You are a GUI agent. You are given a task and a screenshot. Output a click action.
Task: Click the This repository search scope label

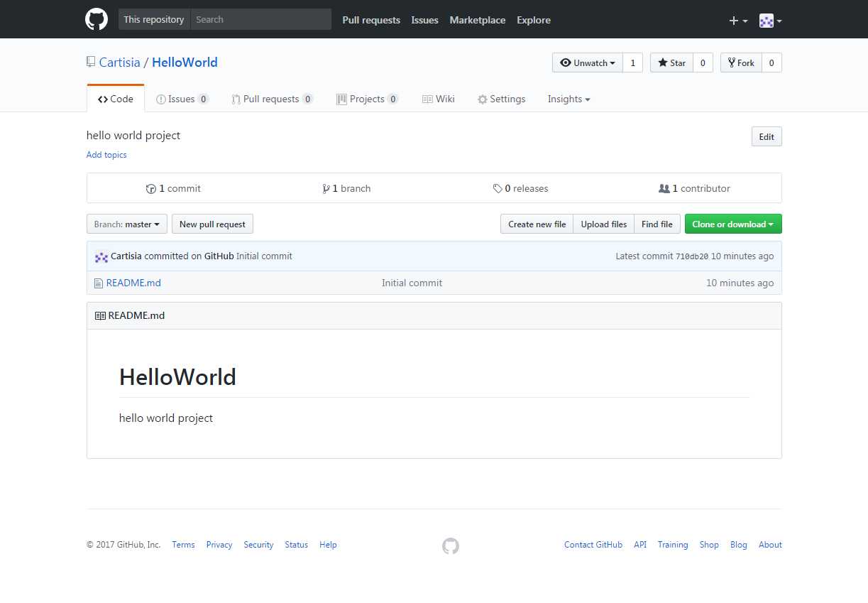pos(154,19)
